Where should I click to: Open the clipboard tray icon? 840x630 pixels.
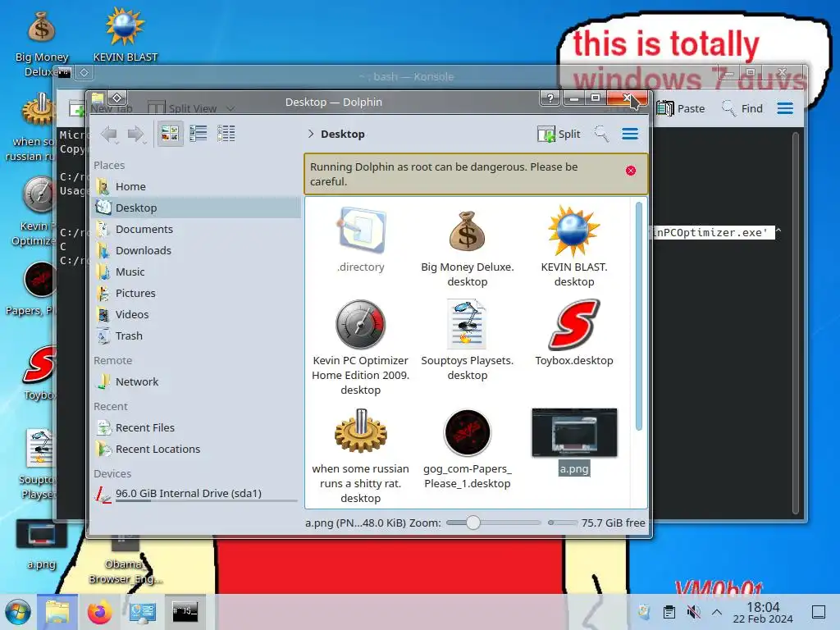[x=669, y=612]
